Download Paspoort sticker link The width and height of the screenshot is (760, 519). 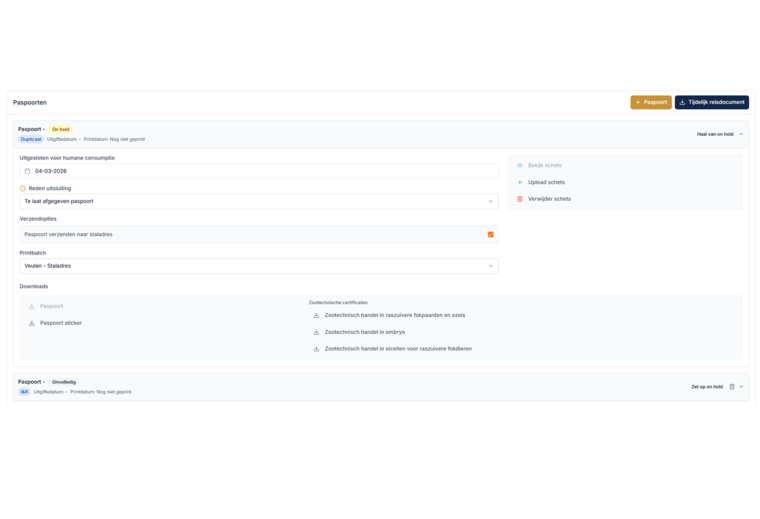(61, 323)
